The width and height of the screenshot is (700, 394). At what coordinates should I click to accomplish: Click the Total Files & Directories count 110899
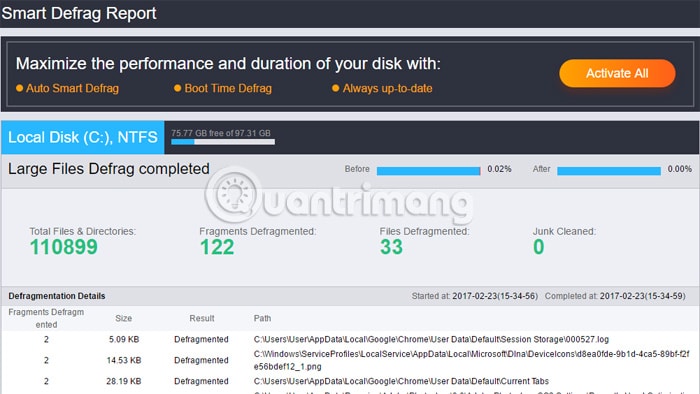pos(63,247)
